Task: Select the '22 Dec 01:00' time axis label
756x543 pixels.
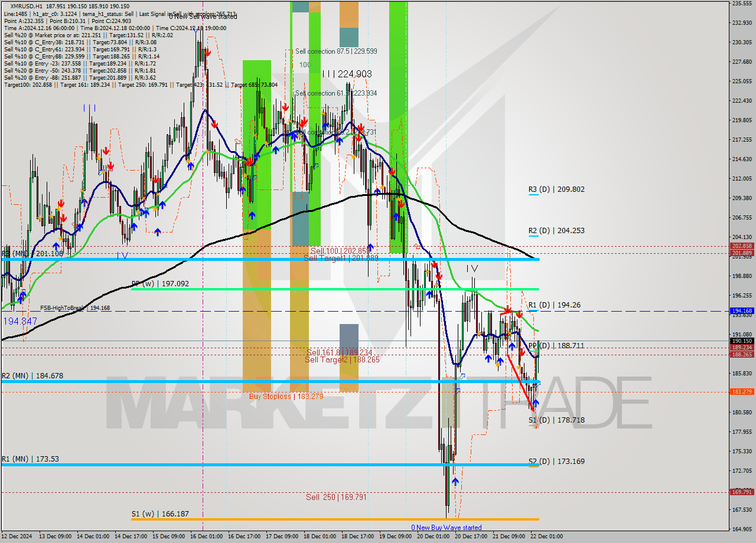Action: 547,537
